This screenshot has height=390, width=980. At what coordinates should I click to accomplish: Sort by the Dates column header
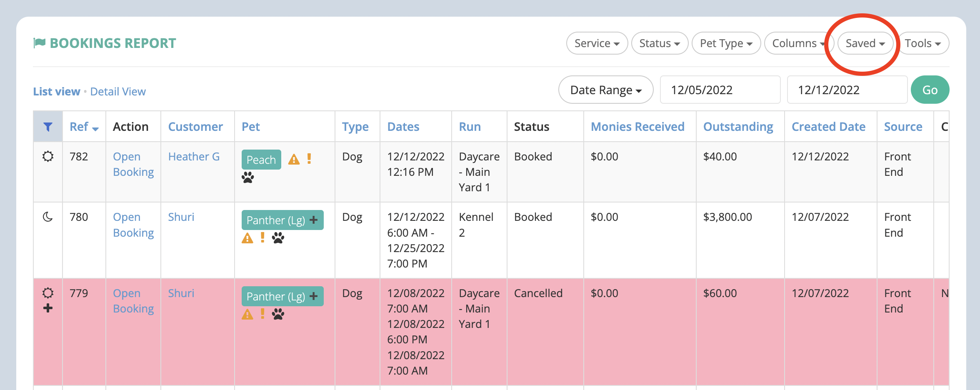pyautogui.click(x=403, y=127)
